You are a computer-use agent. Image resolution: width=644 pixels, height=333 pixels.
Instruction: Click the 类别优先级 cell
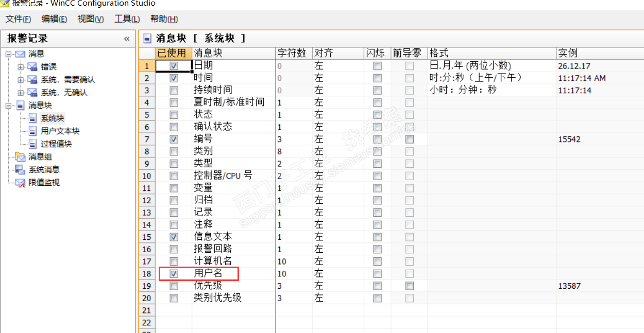click(234, 298)
